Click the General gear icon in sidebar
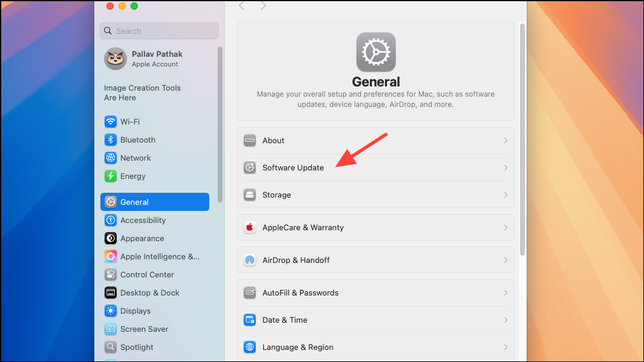 point(111,202)
